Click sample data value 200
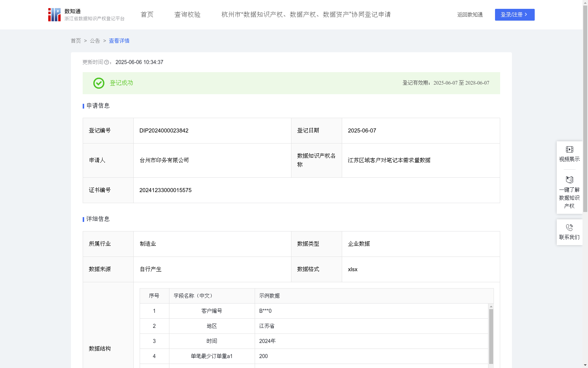This screenshot has height=368, width=588. tap(263, 356)
